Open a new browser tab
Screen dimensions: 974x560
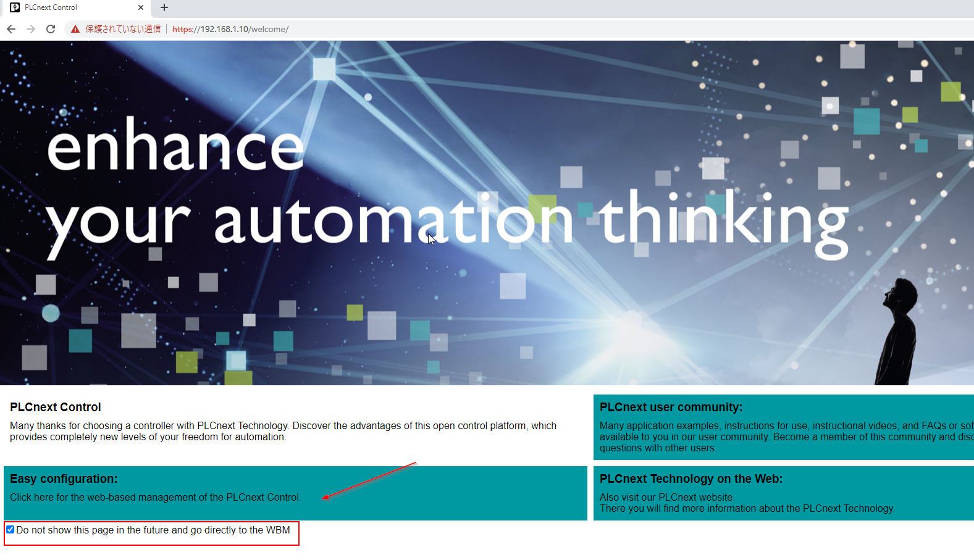[164, 7]
